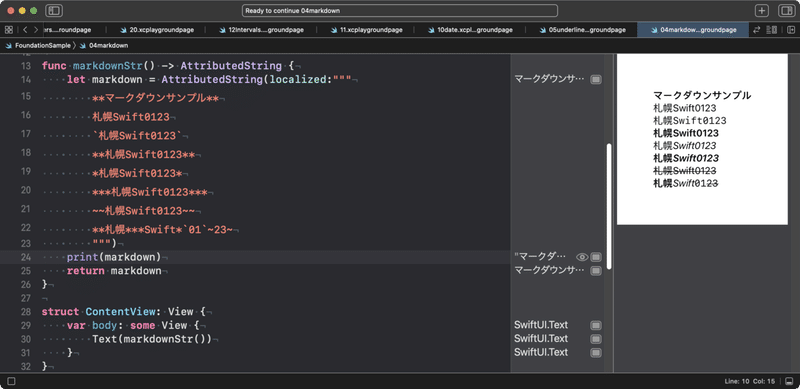The image size is (800, 389).
Task: Open 04markdown breadcrumb menu
Action: point(109,45)
